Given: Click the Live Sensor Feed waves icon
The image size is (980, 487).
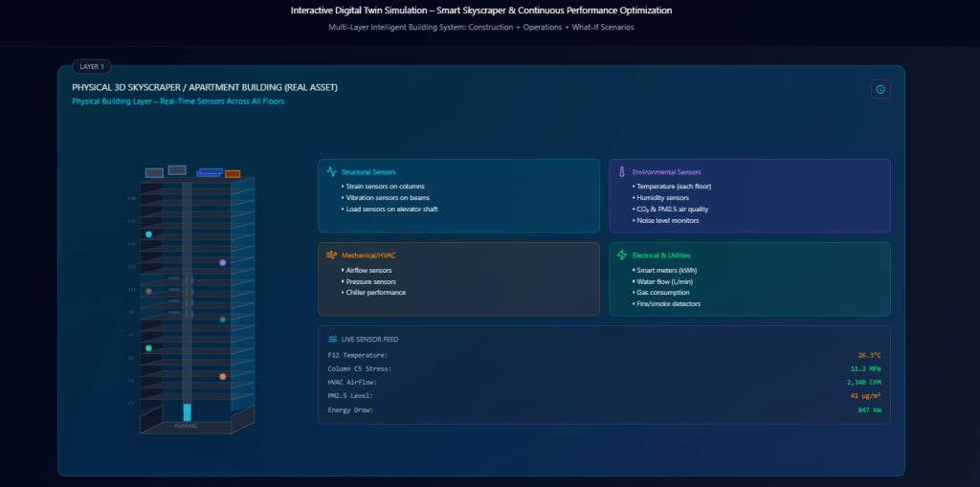Looking at the screenshot, I should [x=332, y=339].
